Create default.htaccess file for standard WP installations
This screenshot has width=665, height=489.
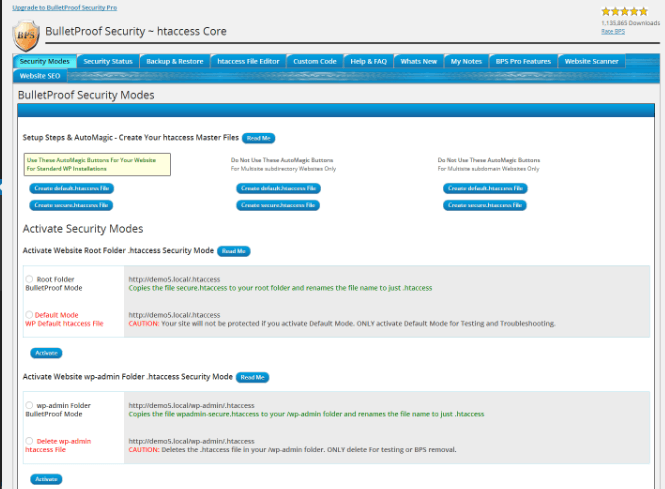(x=72, y=188)
